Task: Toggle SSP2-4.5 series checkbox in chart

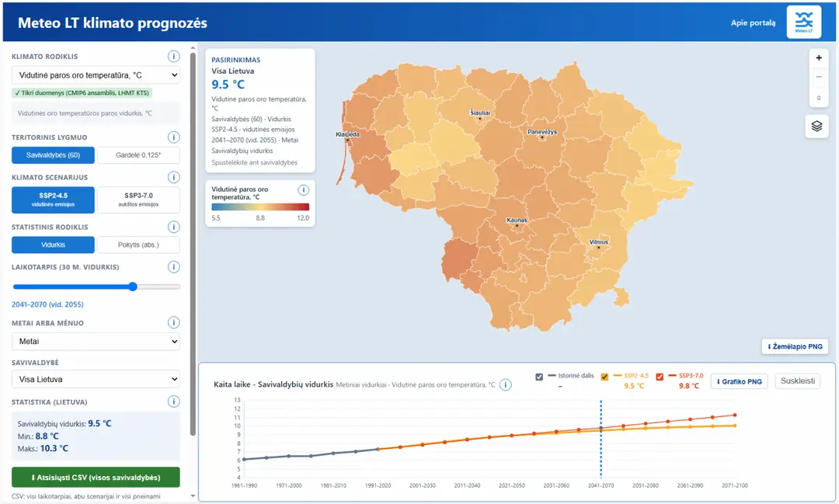Action: tap(604, 377)
